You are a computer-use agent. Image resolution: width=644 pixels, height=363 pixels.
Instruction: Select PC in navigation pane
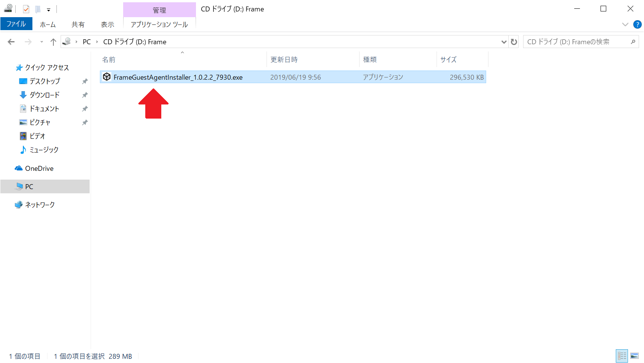point(45,186)
